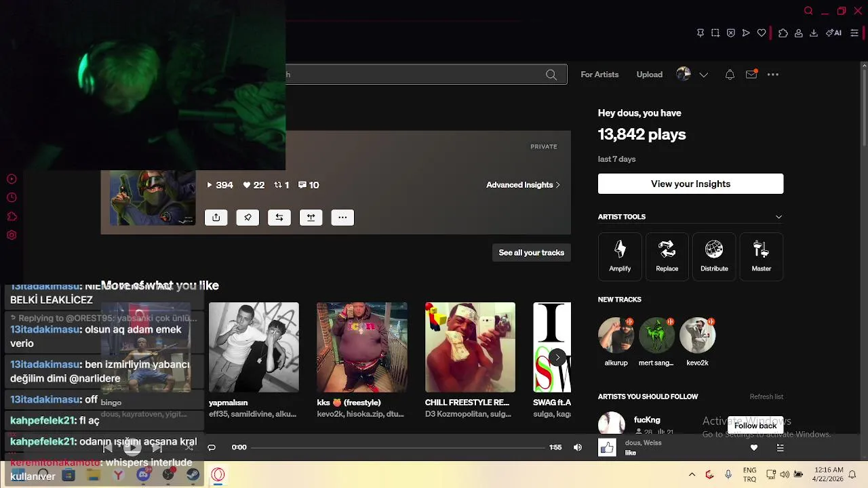This screenshot has height=488, width=868.
Task: Open the Upload page link
Action: pyautogui.click(x=649, y=75)
